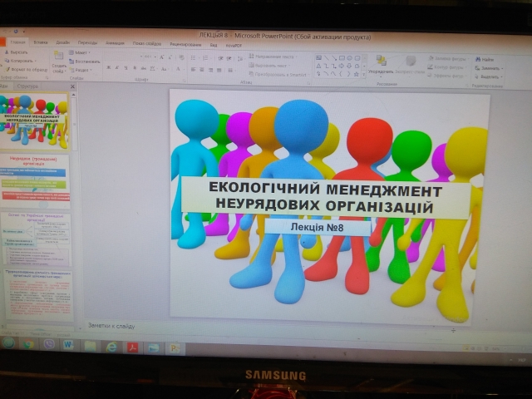532x399 pixels.
Task: Open the character spacing dropdown
Action: (x=153, y=68)
